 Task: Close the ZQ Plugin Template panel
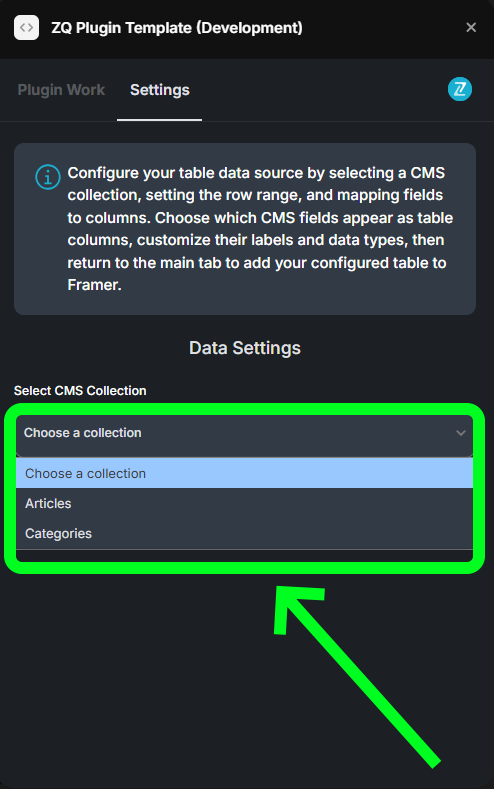click(471, 27)
